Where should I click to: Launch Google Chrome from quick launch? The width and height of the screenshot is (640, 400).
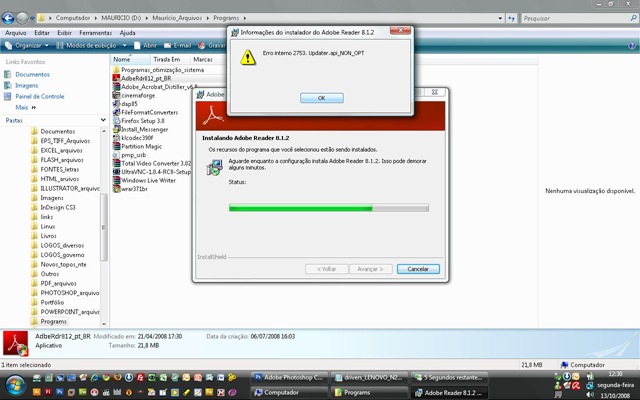click(x=106, y=378)
